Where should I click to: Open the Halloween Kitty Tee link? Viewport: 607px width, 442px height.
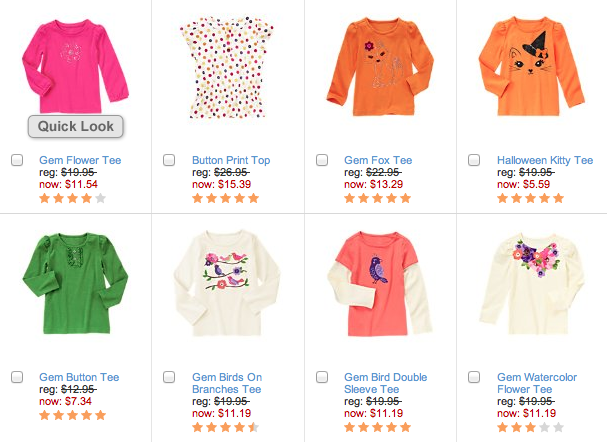click(x=545, y=160)
